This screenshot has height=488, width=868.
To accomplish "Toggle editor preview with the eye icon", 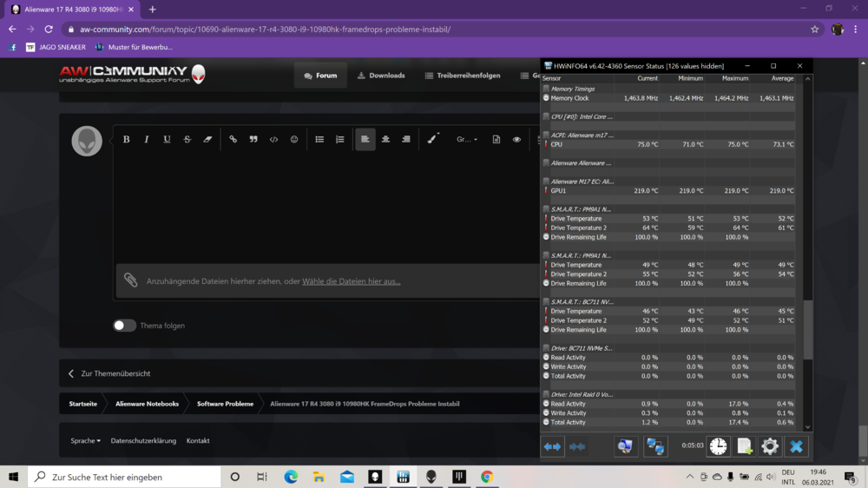I will pyautogui.click(x=516, y=139).
